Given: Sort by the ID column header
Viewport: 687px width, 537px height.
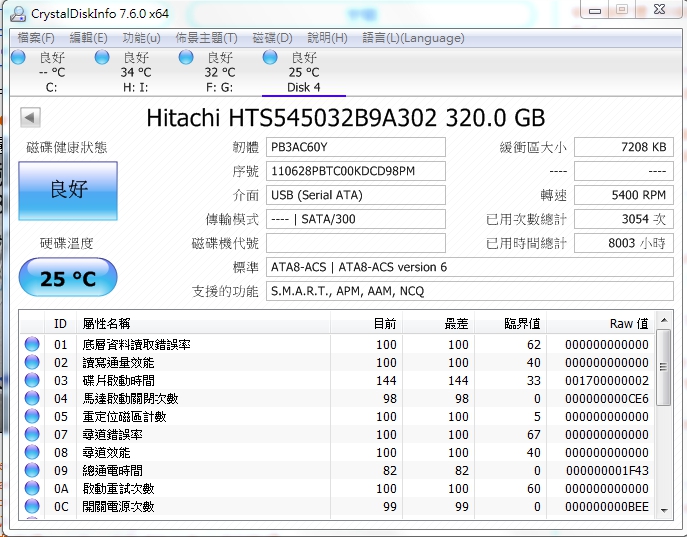Looking at the screenshot, I should (x=60, y=324).
